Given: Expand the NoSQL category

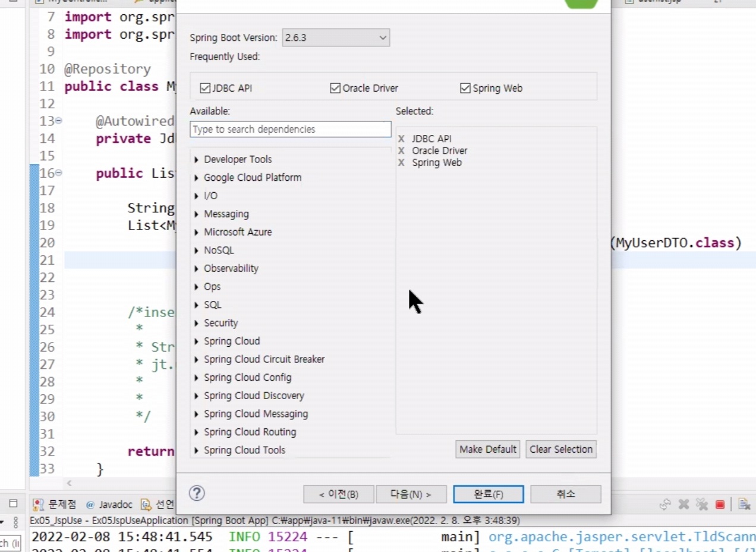Looking at the screenshot, I should [196, 250].
